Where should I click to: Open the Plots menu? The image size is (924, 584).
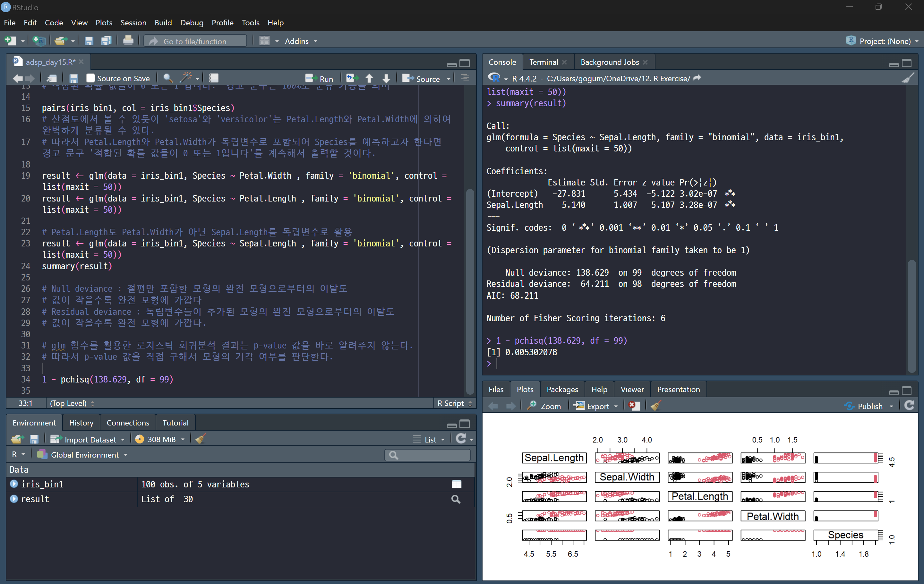pos(104,23)
